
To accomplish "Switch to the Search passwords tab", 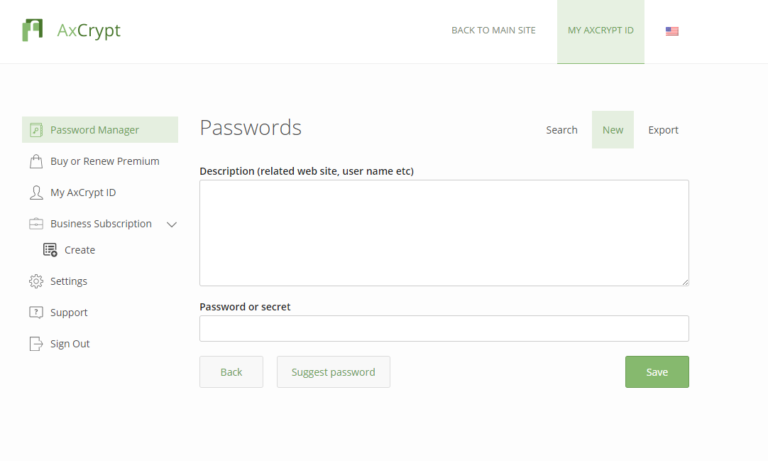I will tap(562, 130).
